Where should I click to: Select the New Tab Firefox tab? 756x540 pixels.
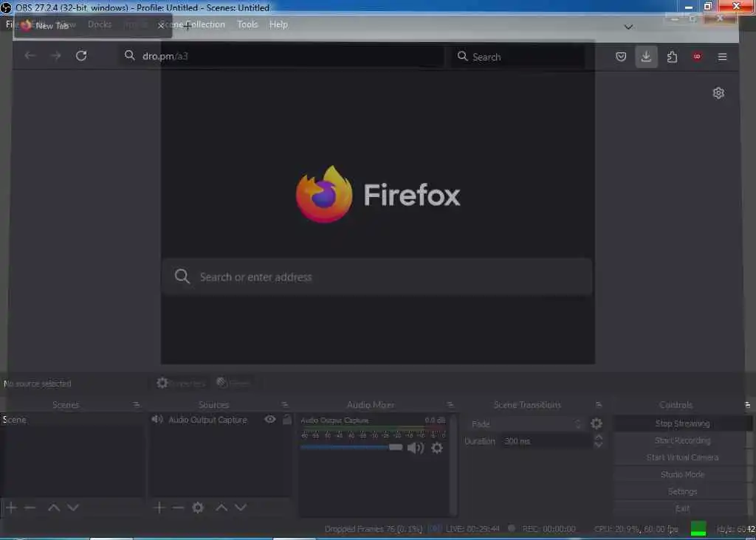[92, 26]
